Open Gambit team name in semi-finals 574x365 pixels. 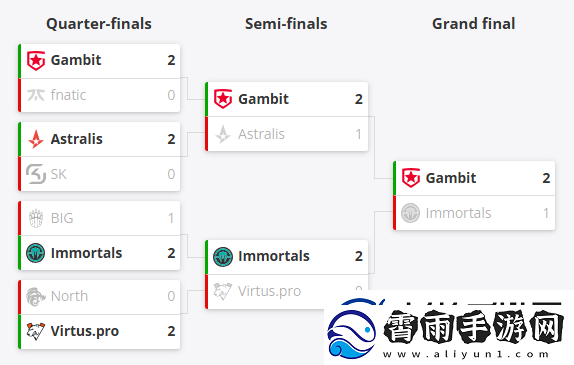pyautogui.click(x=263, y=99)
